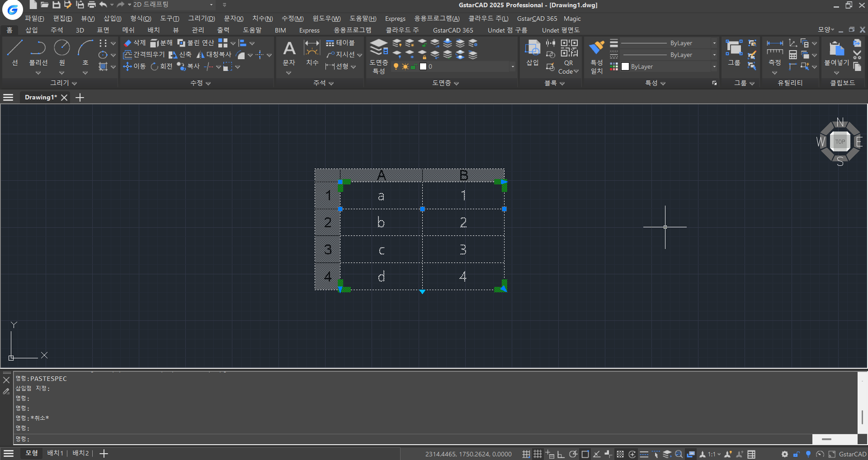Viewport: 868px width, 460px height.
Task: Click the Boolean operation (불린 연산) tool
Action: (196, 43)
